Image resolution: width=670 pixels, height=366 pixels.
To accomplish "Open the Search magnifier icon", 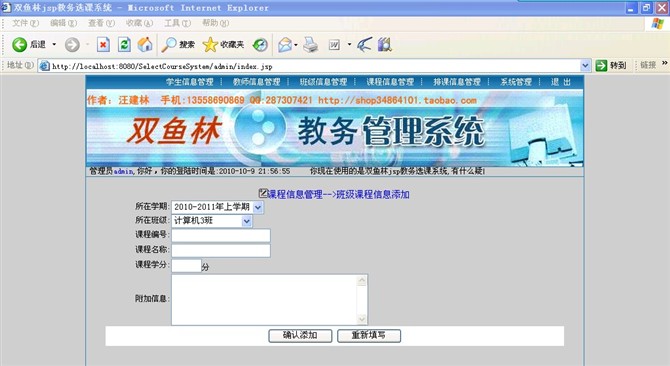I will (169, 44).
